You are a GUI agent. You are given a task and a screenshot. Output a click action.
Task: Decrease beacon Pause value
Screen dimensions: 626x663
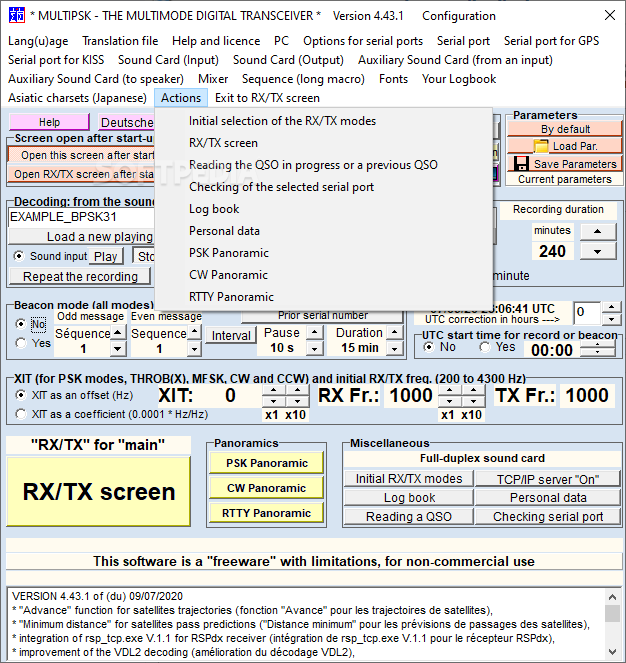(x=314, y=349)
